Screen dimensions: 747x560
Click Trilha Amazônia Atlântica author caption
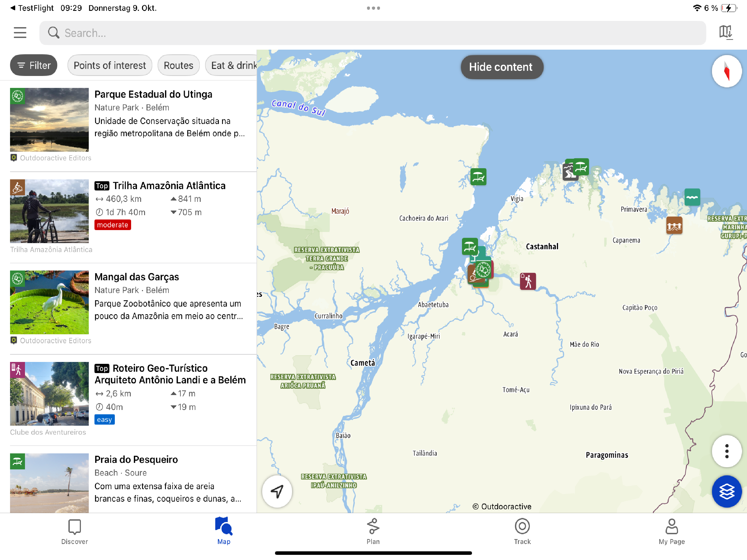tap(51, 249)
